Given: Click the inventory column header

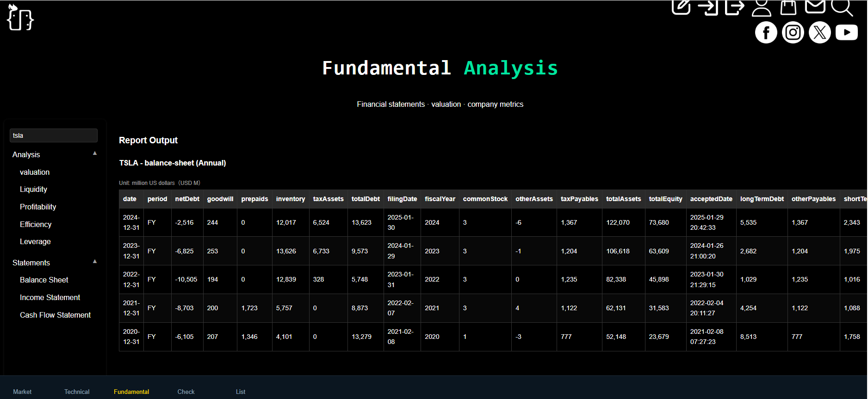Looking at the screenshot, I should coord(291,199).
